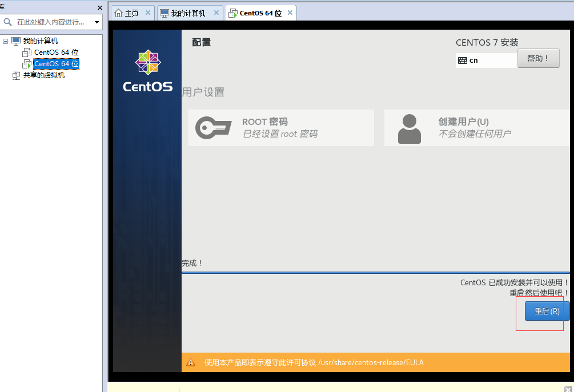Click the 共享的虚拟机 shared VM icon
Viewport: 574px width, 392px height.
pyautogui.click(x=16, y=75)
